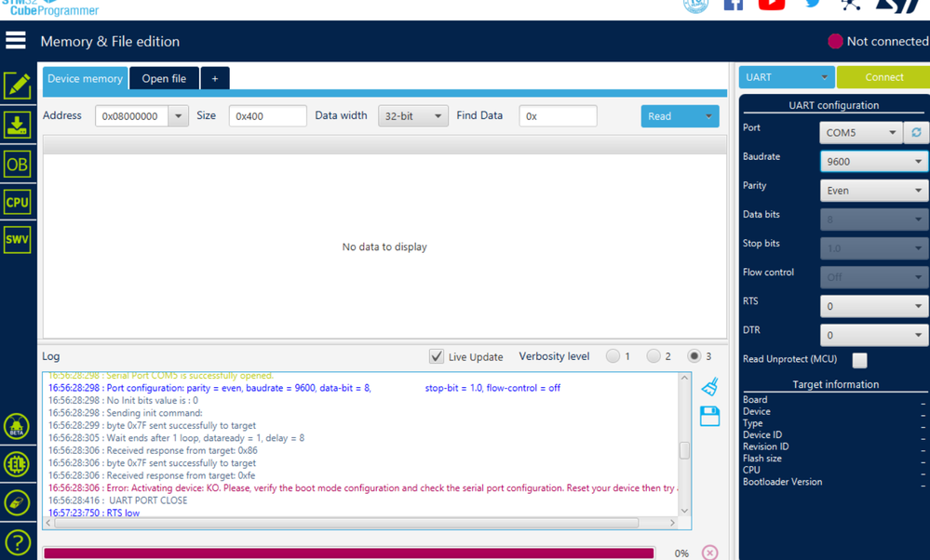Click the log vertical scrollbar thumb

pyautogui.click(x=684, y=450)
